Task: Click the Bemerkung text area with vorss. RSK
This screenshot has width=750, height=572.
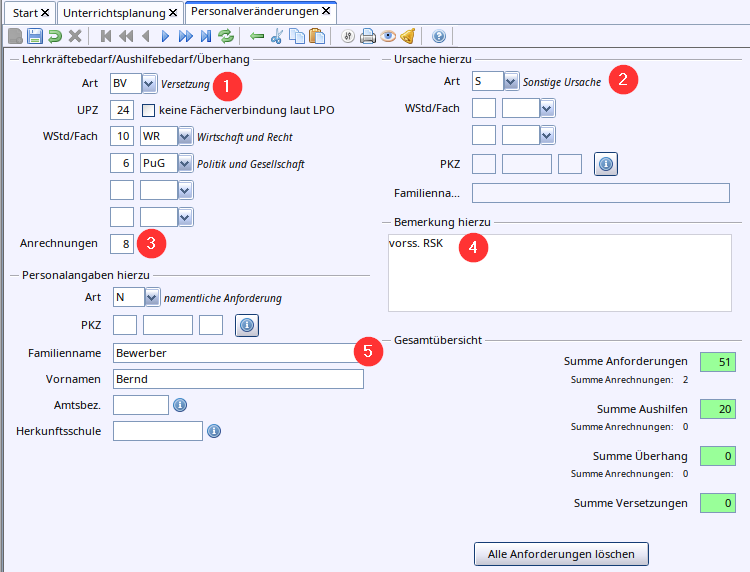Action: (560, 273)
